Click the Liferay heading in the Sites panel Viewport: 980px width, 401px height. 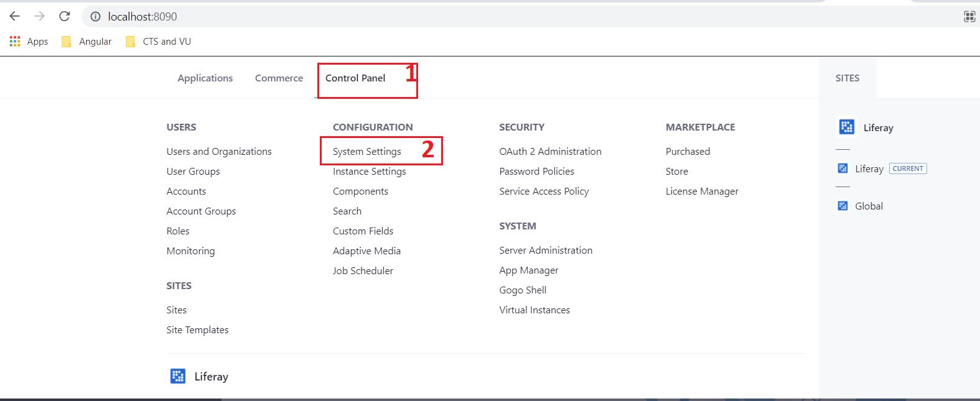coord(878,128)
